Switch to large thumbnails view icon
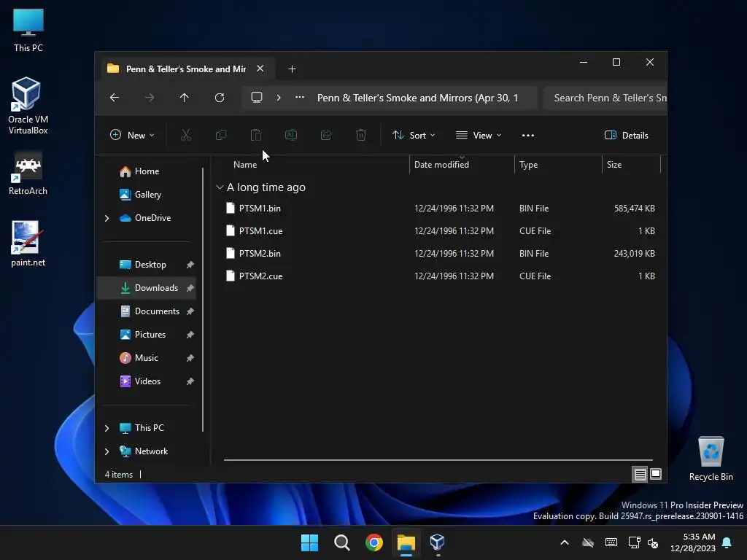 (x=656, y=474)
